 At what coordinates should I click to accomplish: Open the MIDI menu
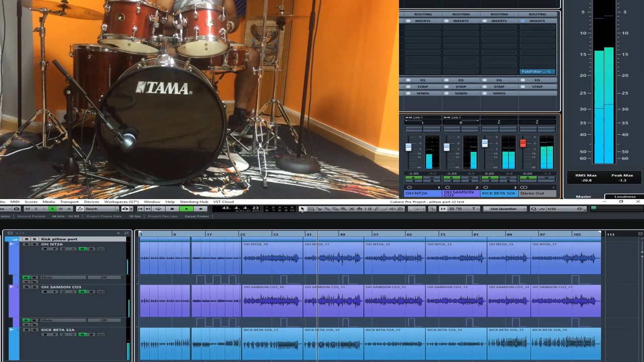pos(15,202)
